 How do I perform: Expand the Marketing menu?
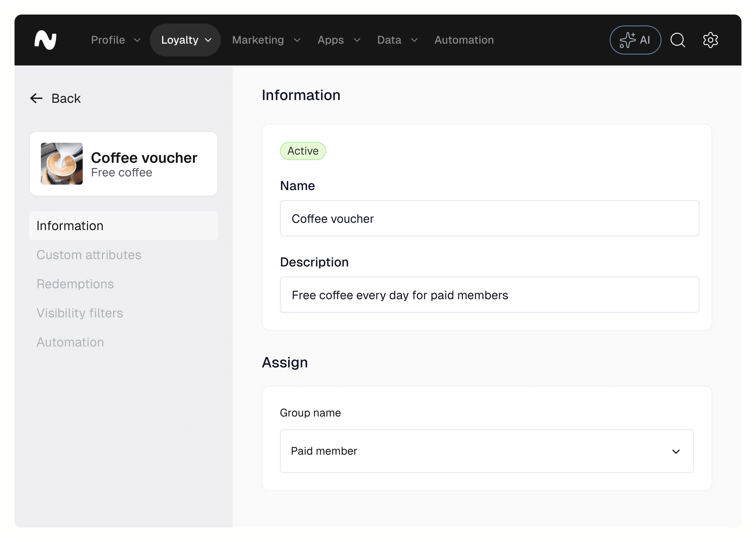(266, 40)
